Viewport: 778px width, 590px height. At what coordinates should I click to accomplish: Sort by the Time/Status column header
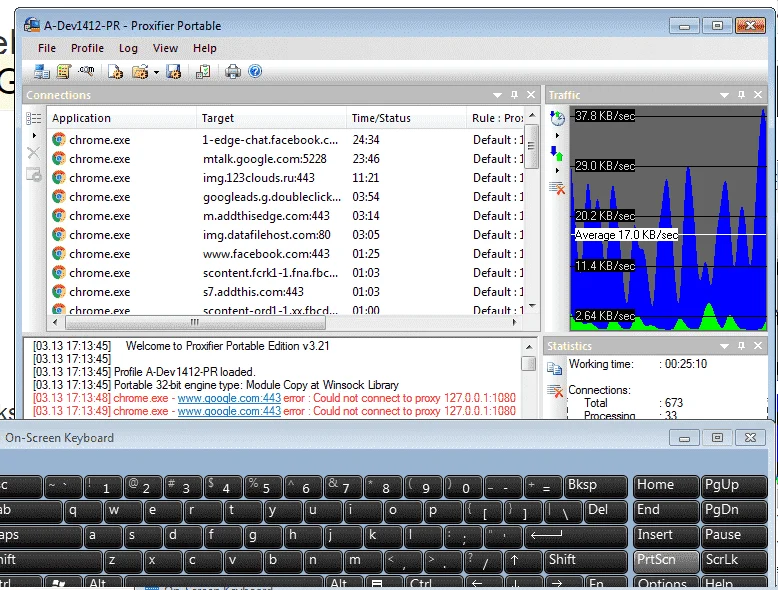coord(406,118)
